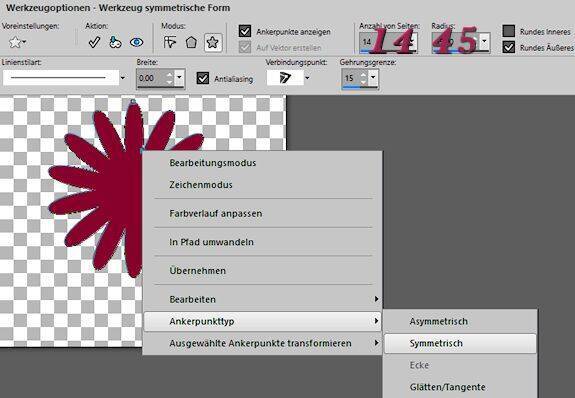Select the polygon mode icon
The height and width of the screenshot is (398, 575).
191,43
